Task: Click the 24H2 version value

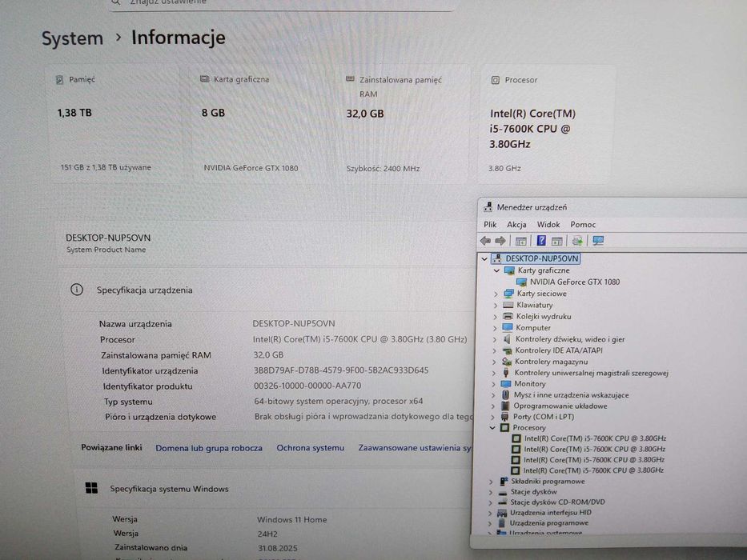Action: [x=267, y=534]
